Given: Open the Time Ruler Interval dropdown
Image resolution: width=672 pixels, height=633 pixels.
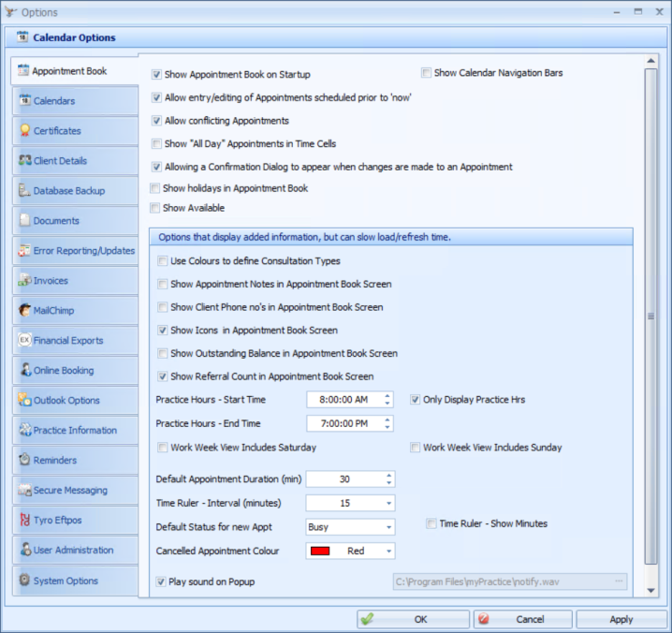Looking at the screenshot, I should pyautogui.click(x=388, y=503).
